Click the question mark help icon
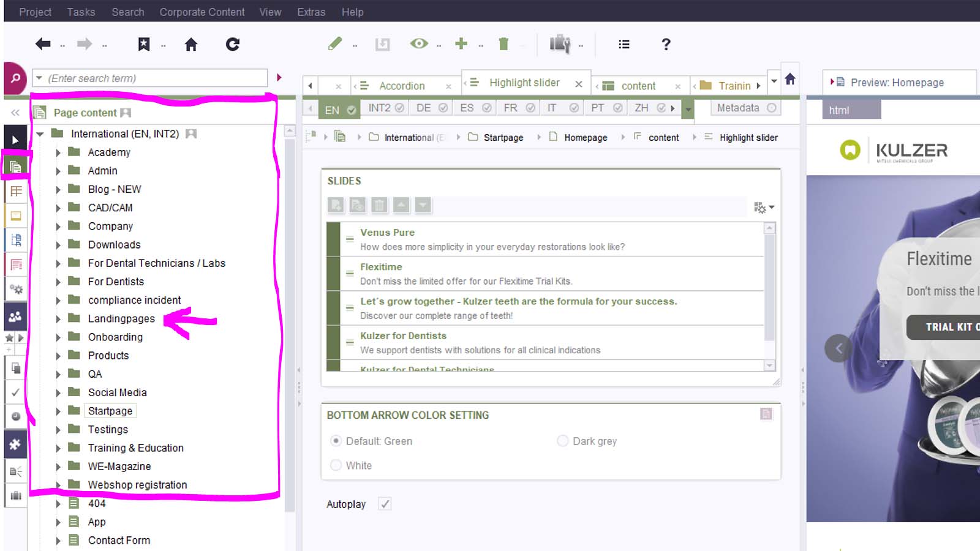This screenshot has height=551, width=980. 666,44
